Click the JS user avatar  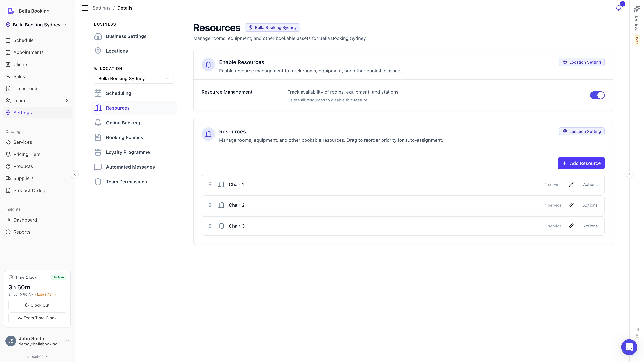coord(11,341)
